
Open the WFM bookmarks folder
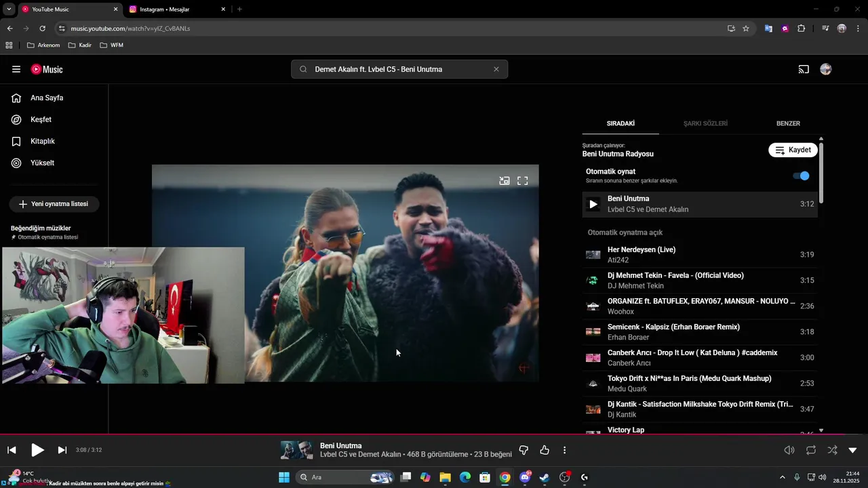point(111,45)
